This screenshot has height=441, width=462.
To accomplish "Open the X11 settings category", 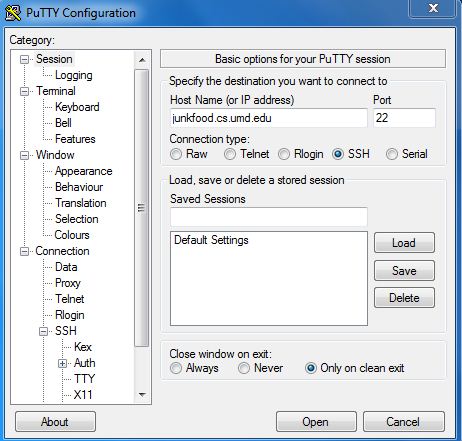I will coord(83,395).
